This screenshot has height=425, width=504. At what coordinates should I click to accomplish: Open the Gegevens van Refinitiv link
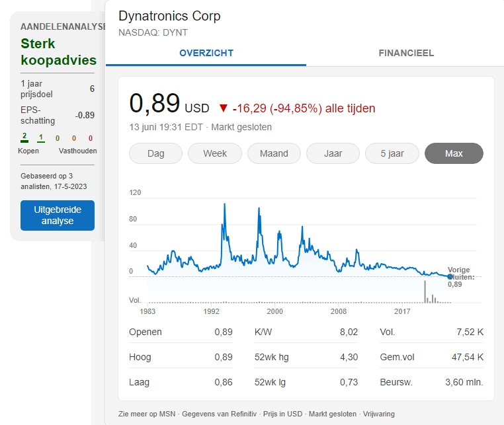pyautogui.click(x=219, y=414)
